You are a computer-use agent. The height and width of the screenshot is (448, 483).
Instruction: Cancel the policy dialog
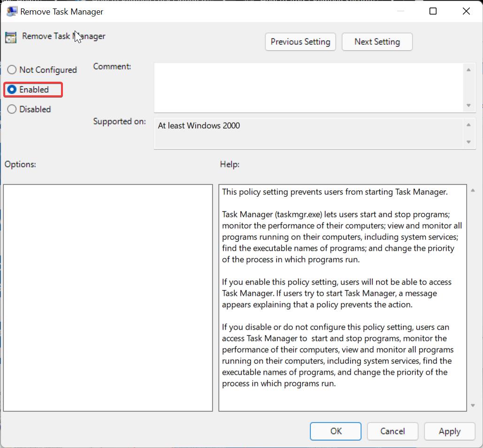pos(392,431)
